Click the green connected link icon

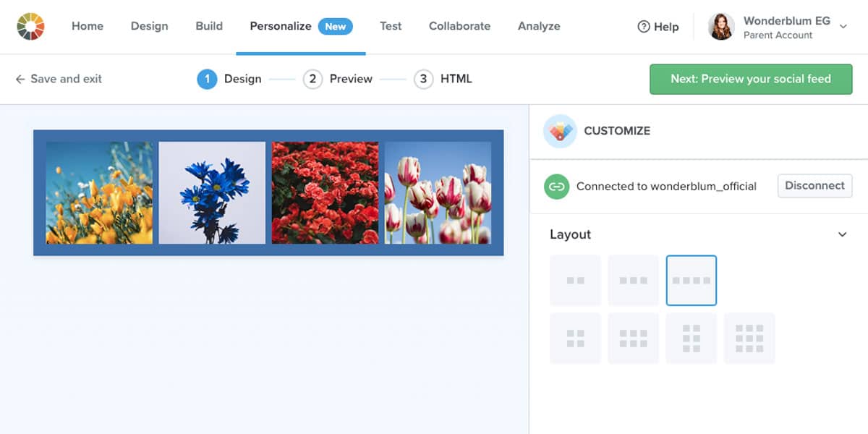(x=556, y=186)
